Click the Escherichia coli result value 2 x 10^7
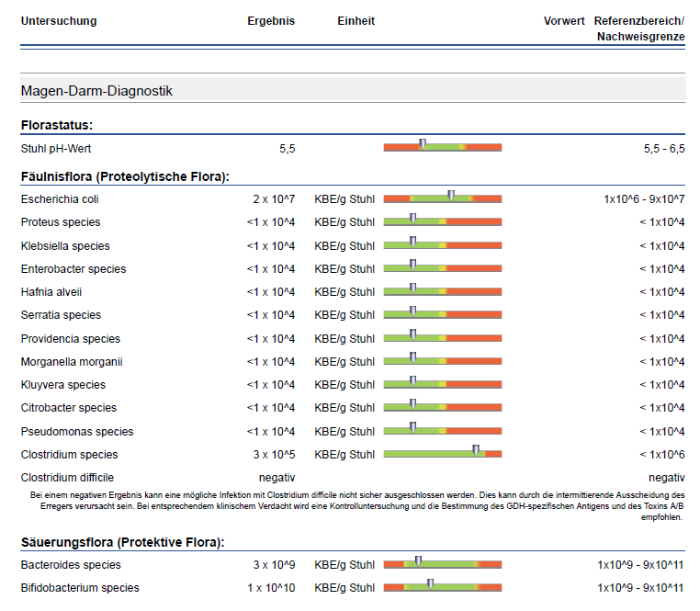700x611 pixels. [x=274, y=199]
